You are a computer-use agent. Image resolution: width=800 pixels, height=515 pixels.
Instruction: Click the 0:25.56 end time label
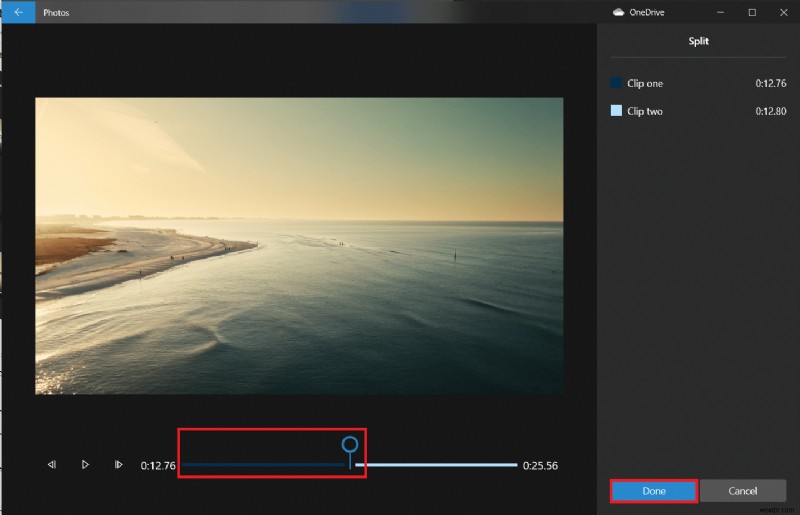540,466
